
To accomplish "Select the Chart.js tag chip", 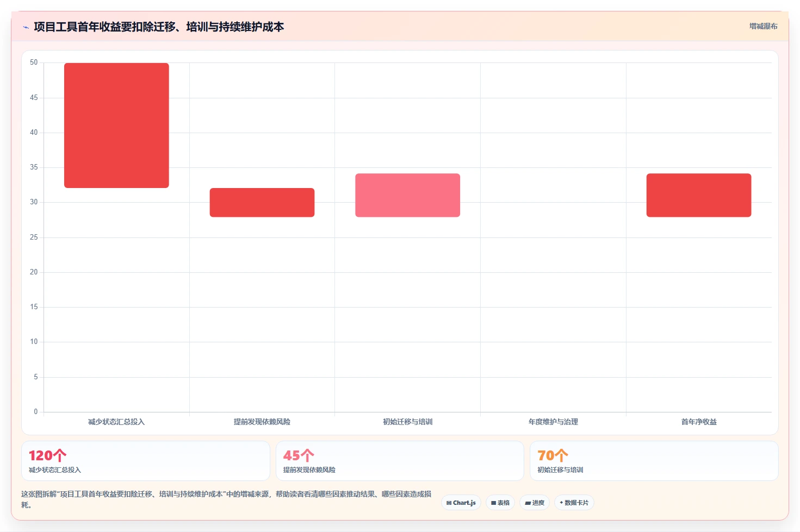I will tap(461, 503).
